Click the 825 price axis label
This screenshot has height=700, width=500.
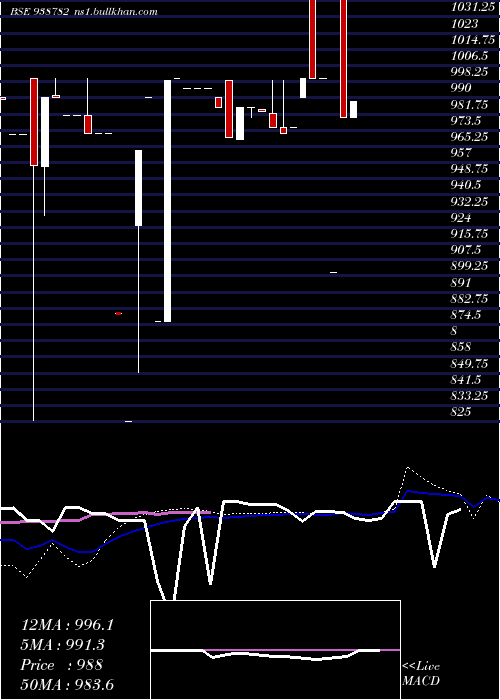click(461, 412)
